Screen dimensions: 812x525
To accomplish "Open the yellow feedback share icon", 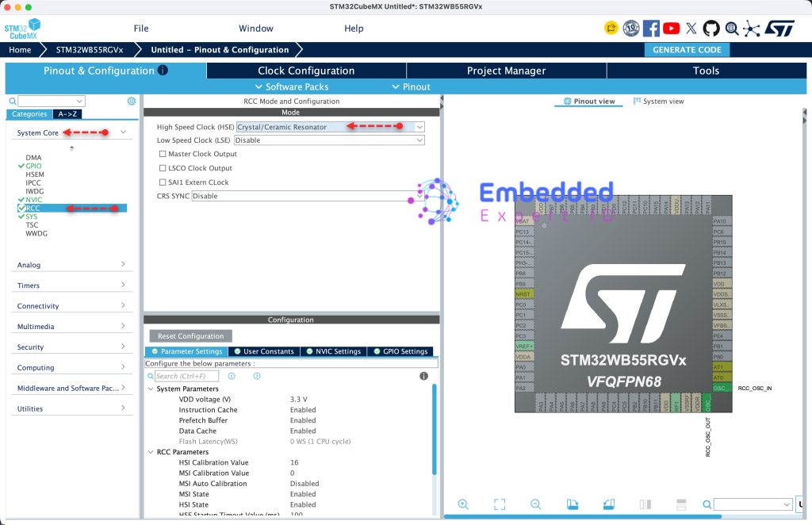I will pos(611,28).
